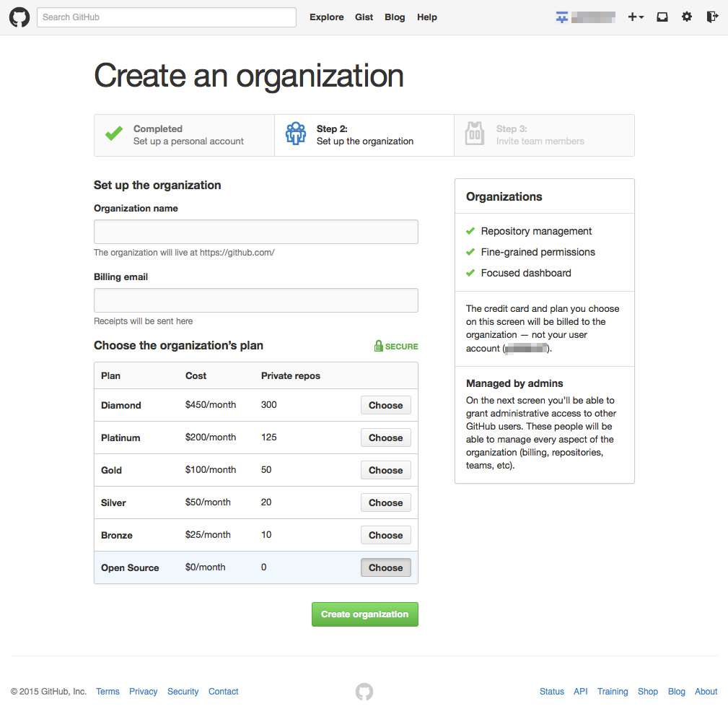Viewport: 728px width, 727px height.
Task: Open the Terms link in the footer
Action: pyautogui.click(x=107, y=691)
